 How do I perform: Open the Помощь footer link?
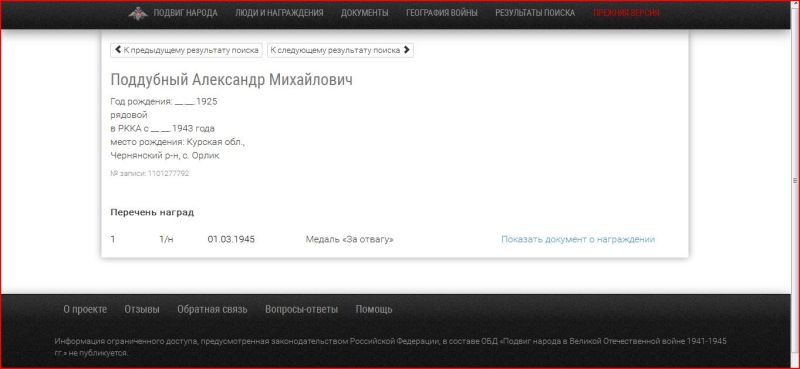click(374, 309)
